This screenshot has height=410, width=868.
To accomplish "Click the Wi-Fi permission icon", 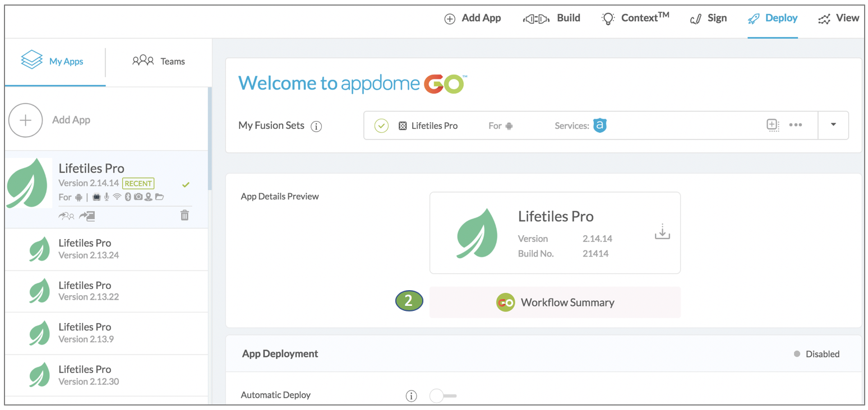I will point(117,197).
